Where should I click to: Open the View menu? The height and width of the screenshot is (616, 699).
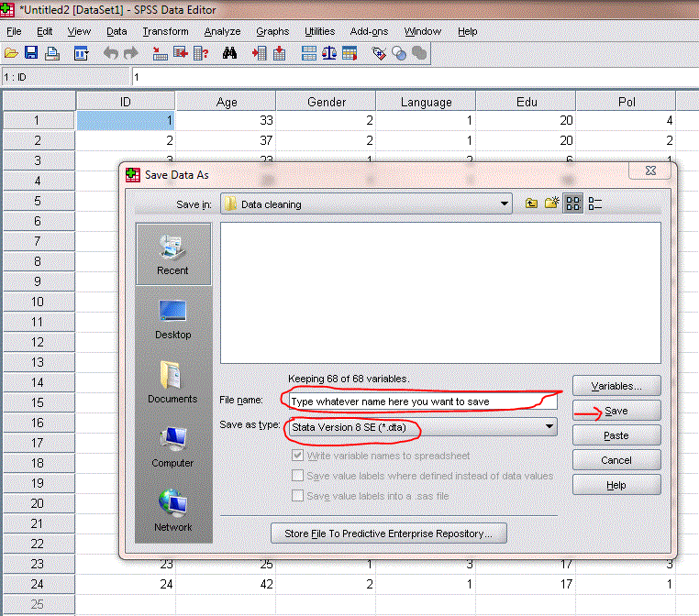point(79,31)
